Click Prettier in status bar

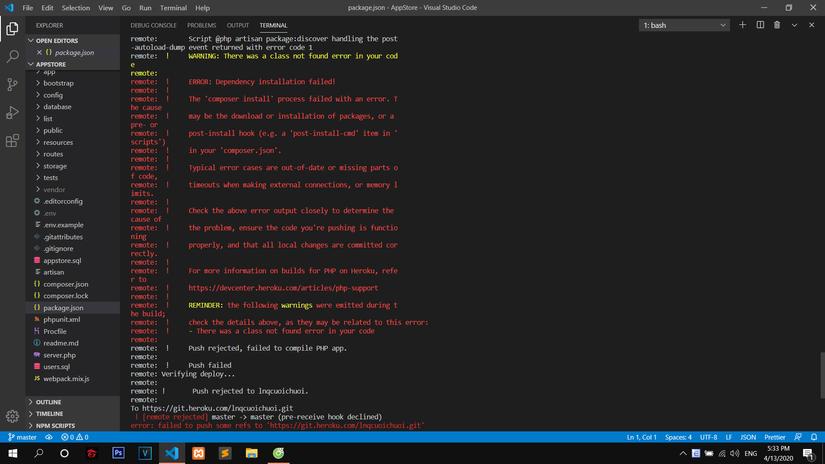(774, 437)
